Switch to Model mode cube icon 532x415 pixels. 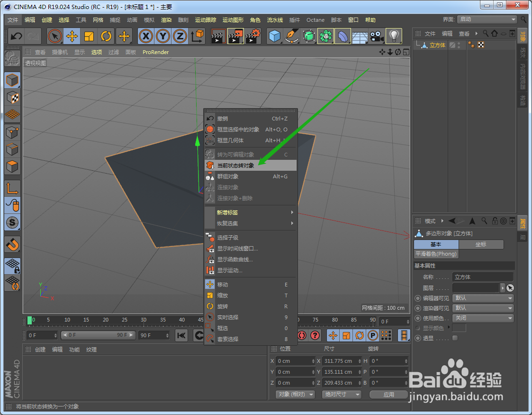tap(12, 81)
